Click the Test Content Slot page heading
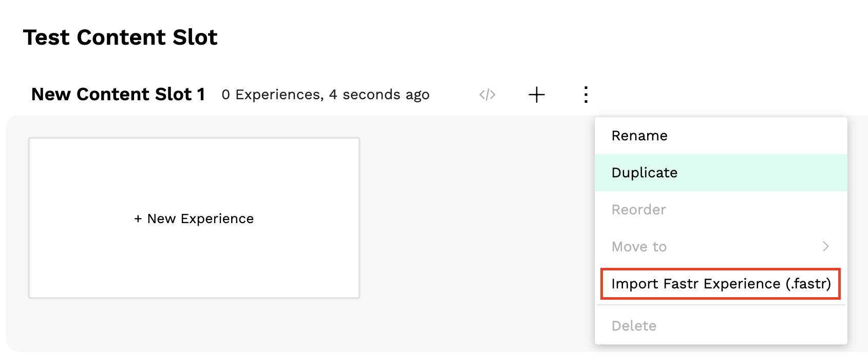This screenshot has width=868, height=364. coord(120,38)
